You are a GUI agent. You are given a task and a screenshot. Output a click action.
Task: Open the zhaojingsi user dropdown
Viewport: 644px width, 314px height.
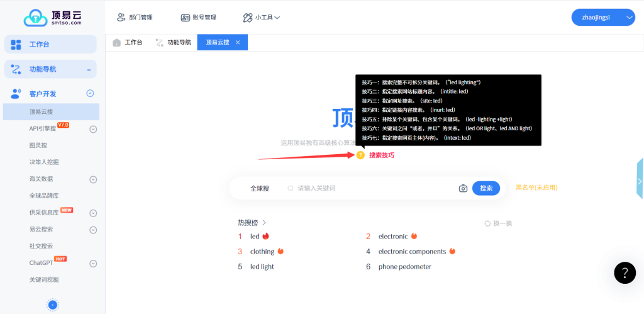click(602, 18)
